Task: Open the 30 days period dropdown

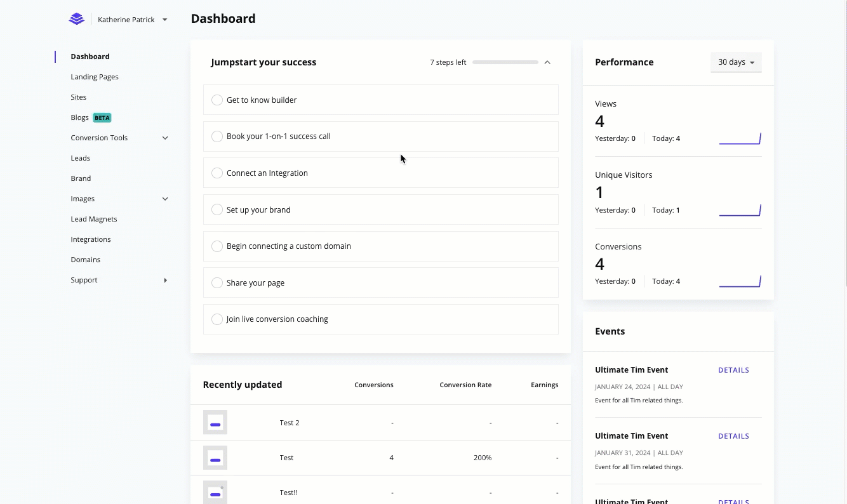Action: 736,62
